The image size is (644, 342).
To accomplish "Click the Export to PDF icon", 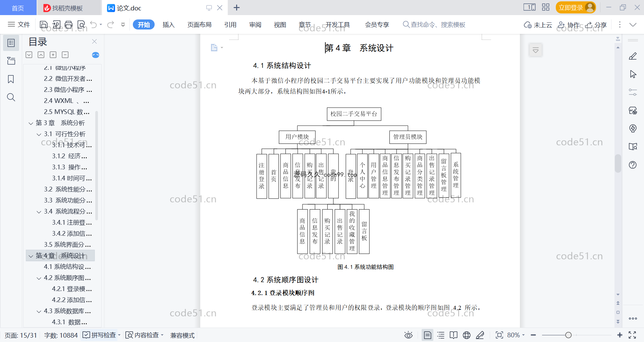I will coord(56,24).
